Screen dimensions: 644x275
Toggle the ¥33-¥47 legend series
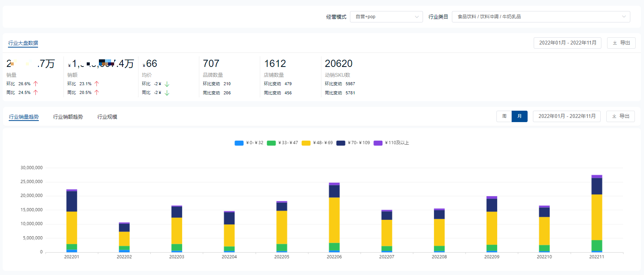282,143
